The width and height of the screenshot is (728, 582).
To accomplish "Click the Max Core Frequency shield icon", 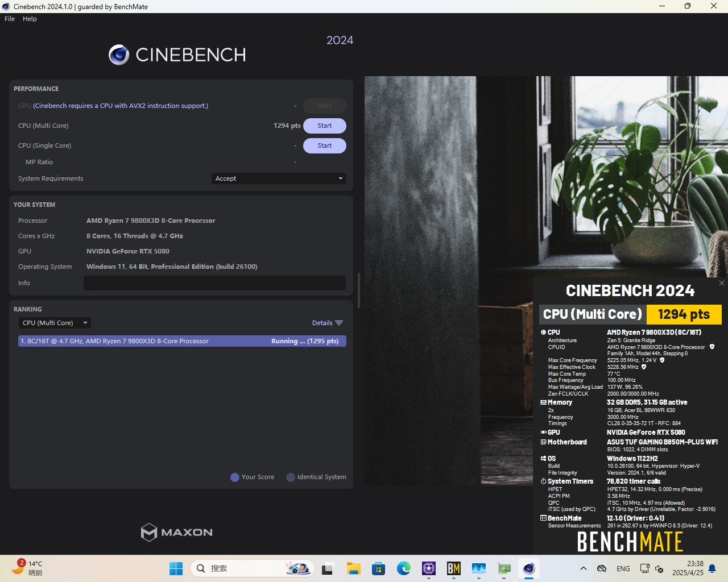I will click(x=662, y=360).
